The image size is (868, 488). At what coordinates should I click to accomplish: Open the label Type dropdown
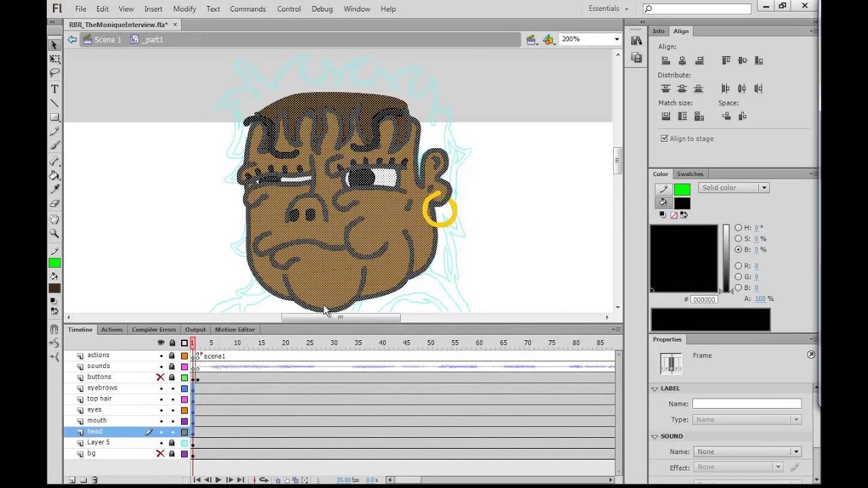click(747, 420)
